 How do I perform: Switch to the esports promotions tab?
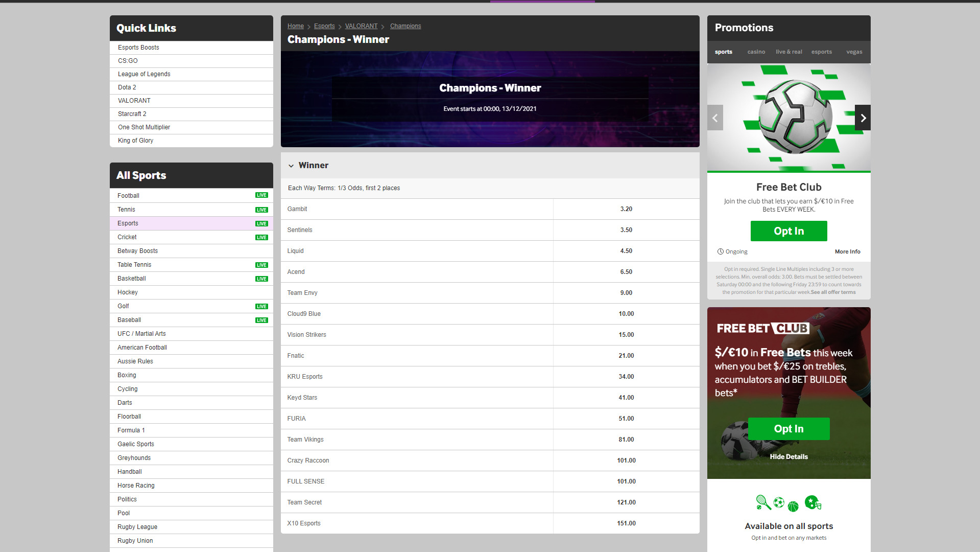tap(821, 52)
